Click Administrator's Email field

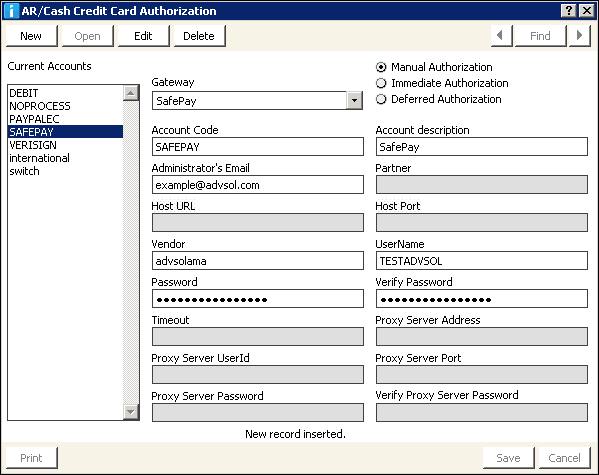258,185
